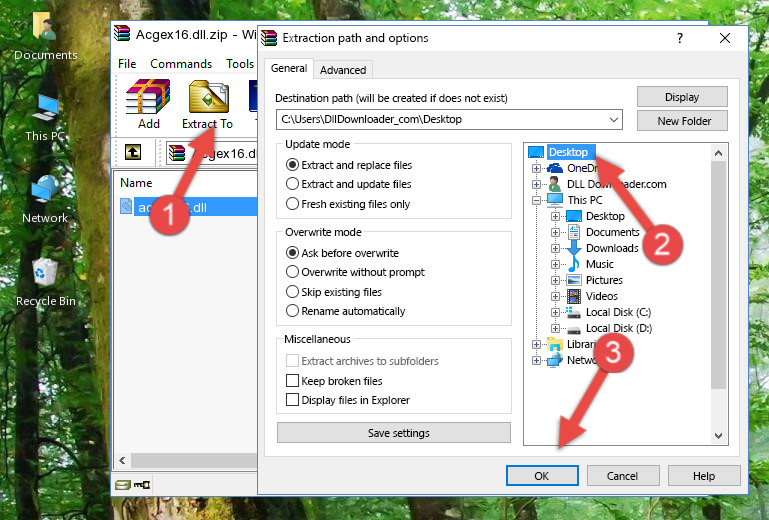Expand the Documents node under This PC
Image resolution: width=769 pixels, height=520 pixels.
pyautogui.click(x=555, y=233)
